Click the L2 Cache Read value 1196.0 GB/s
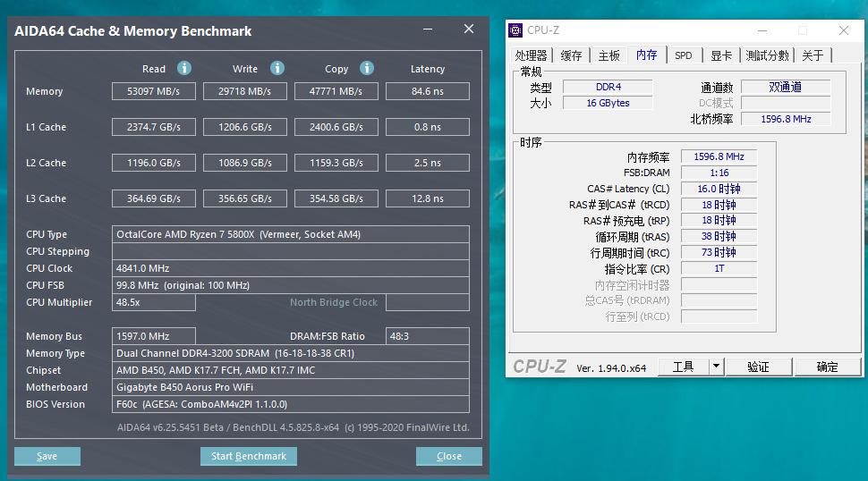Viewport: 868px width, 481px height. 154,163
